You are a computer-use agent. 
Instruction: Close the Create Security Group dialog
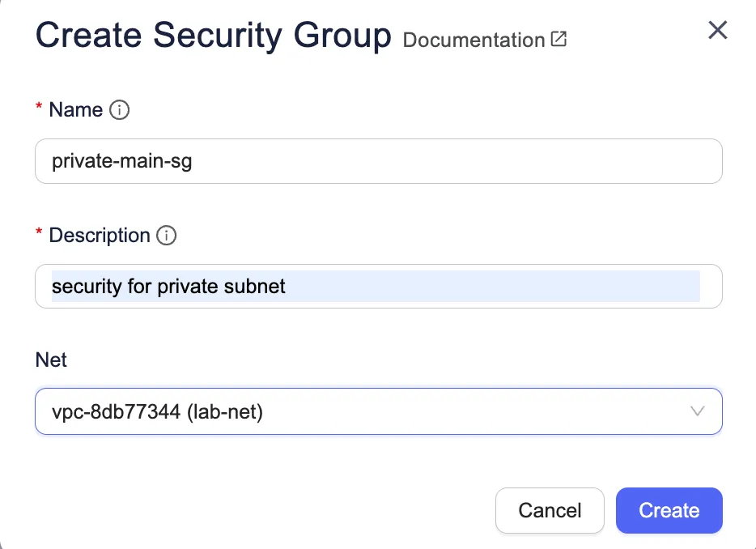[718, 31]
